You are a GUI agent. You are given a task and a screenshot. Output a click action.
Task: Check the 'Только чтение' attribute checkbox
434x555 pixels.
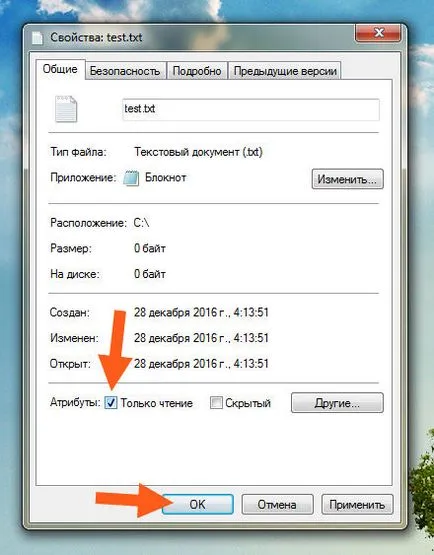pyautogui.click(x=111, y=402)
